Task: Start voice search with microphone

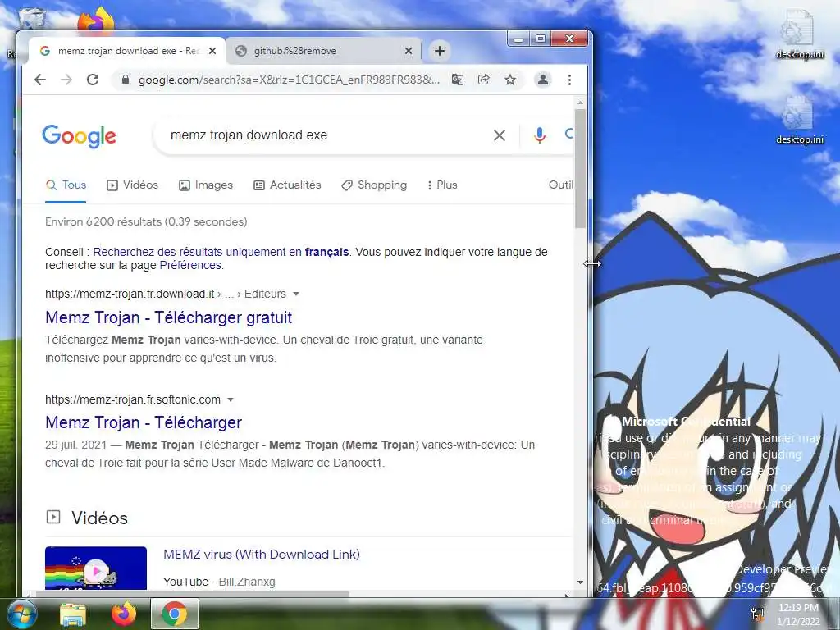Action: (540, 135)
